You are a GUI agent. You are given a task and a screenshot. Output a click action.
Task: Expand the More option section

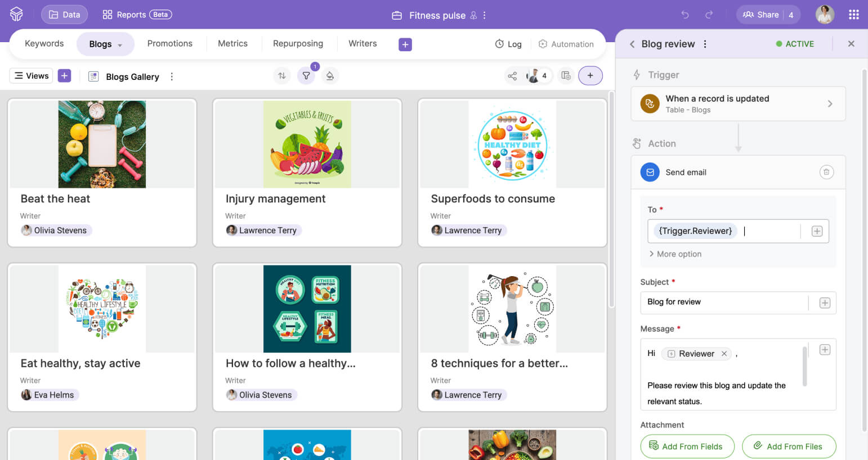pyautogui.click(x=675, y=254)
